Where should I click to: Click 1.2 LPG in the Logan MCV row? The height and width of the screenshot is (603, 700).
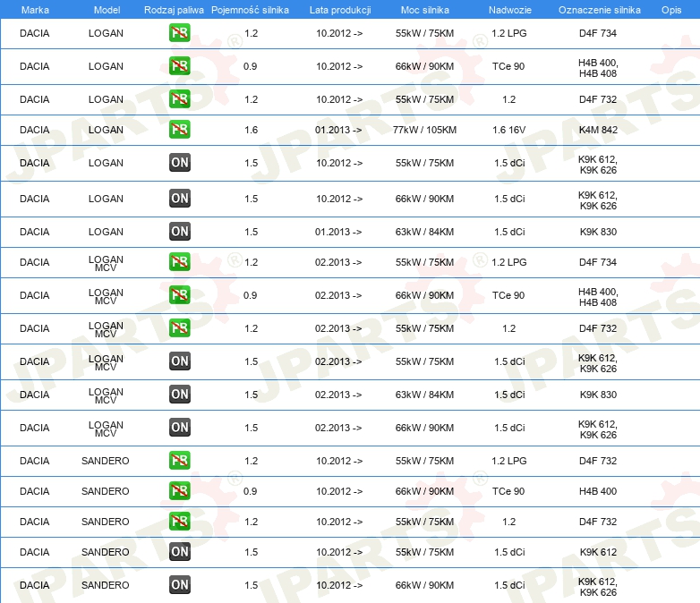coord(509,262)
